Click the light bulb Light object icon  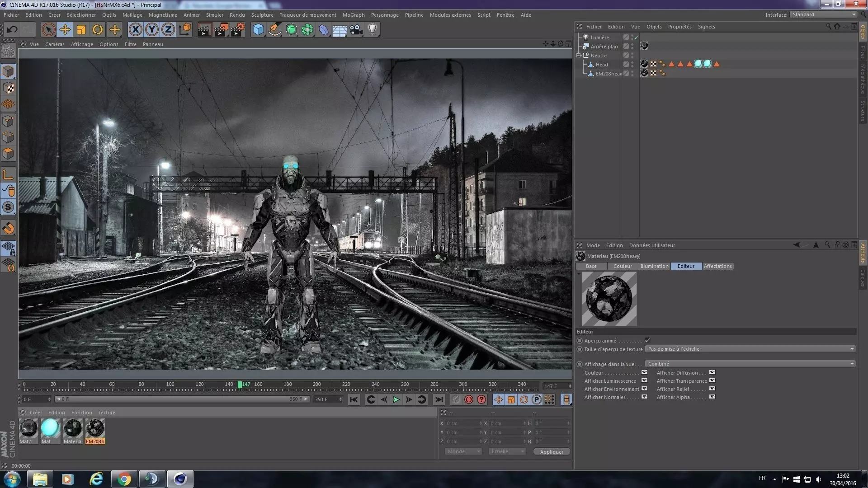(x=372, y=30)
